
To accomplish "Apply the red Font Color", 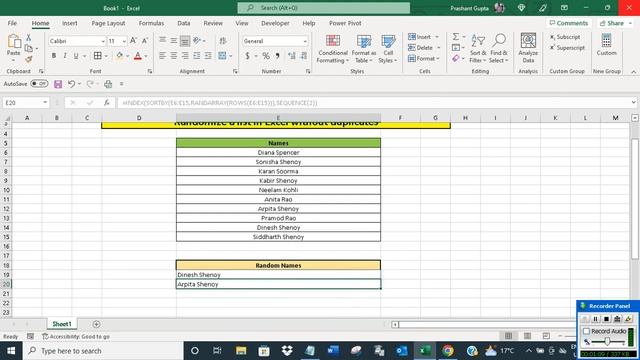I will click(x=138, y=56).
